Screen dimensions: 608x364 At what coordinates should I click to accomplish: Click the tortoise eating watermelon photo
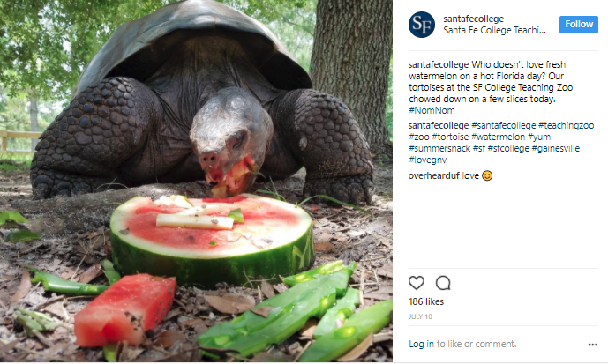(x=196, y=181)
